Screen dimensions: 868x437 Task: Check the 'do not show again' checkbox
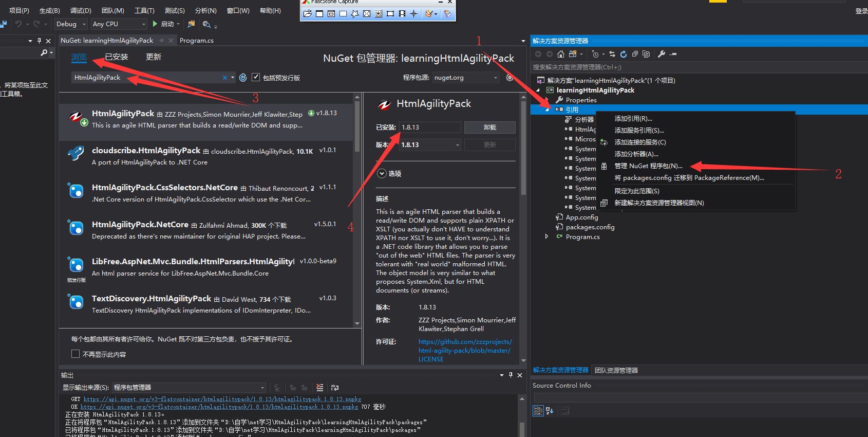[x=76, y=354]
